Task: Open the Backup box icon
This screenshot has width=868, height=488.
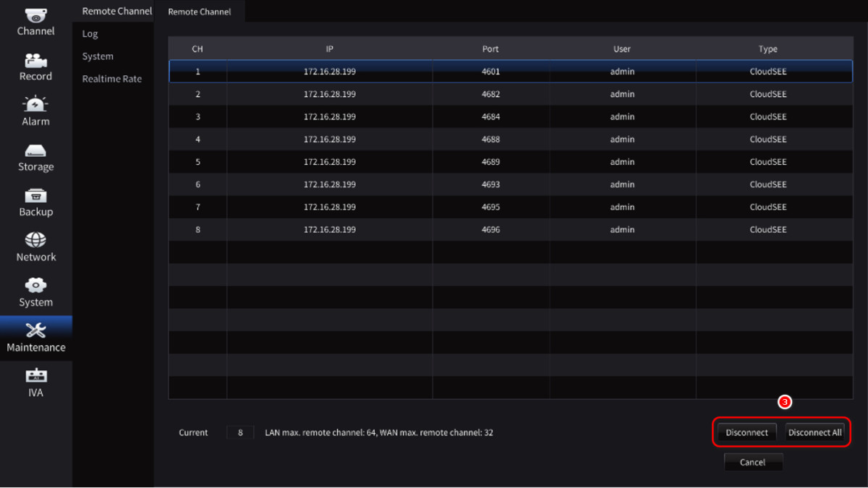Action: coord(35,196)
